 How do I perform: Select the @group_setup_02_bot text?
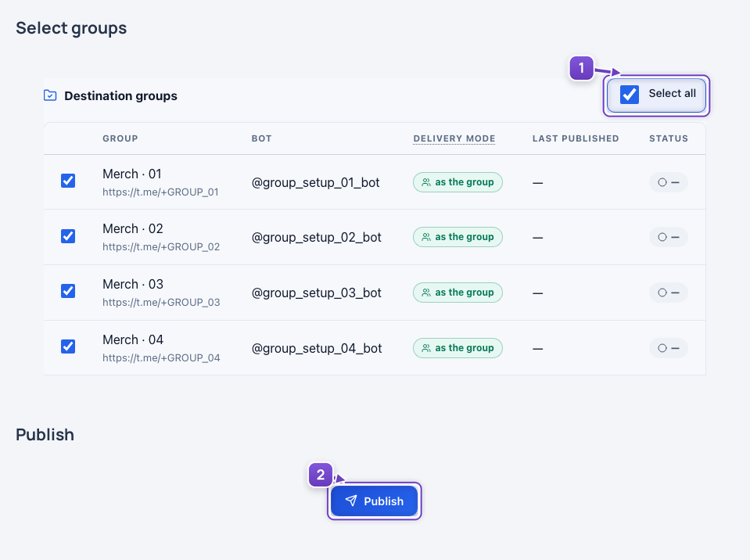tap(316, 238)
